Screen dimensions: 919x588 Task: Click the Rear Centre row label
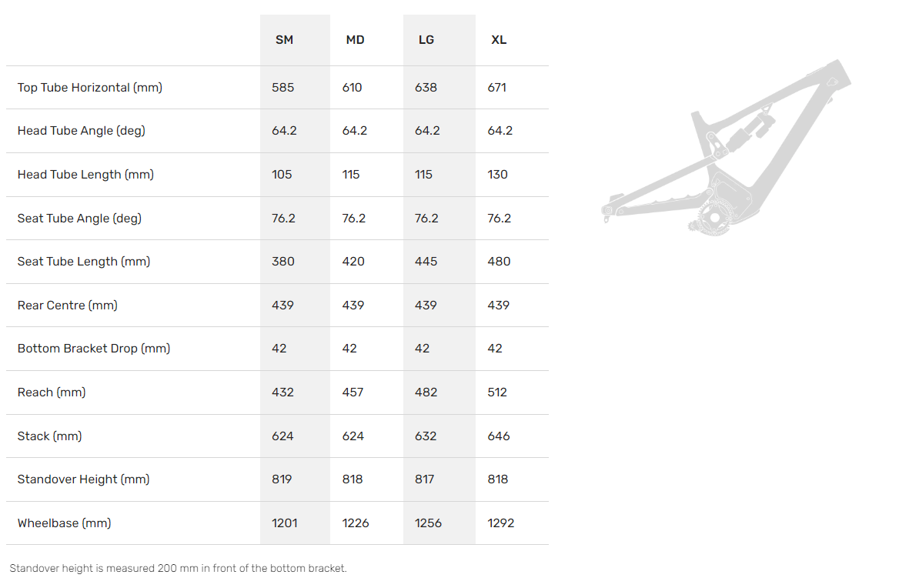pyautogui.click(x=68, y=306)
